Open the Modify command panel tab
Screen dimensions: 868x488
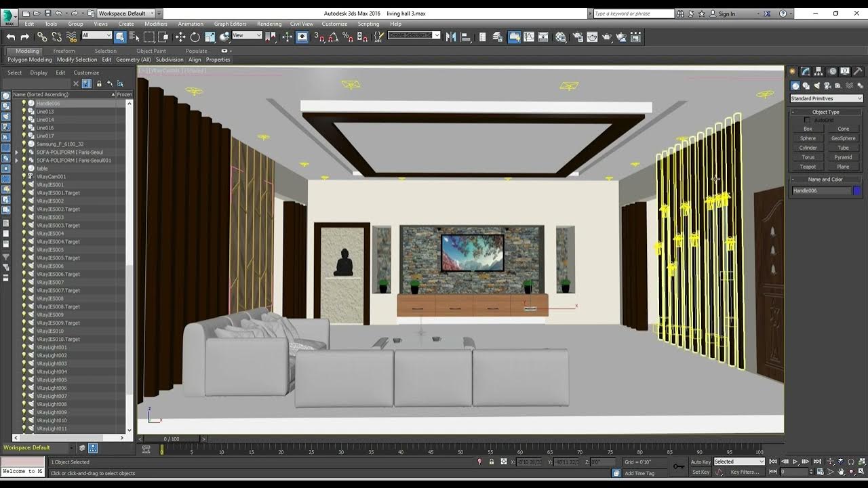(x=805, y=71)
